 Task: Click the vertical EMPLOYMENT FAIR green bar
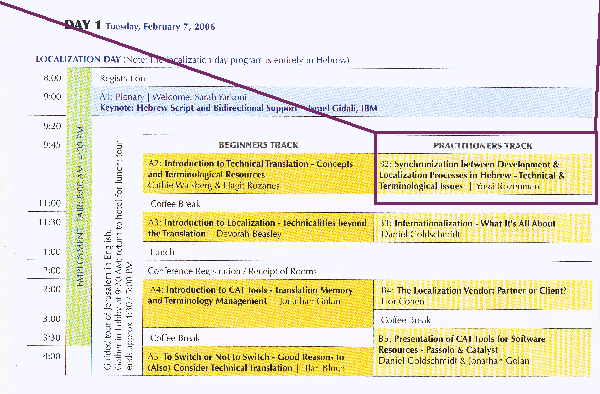(x=79, y=207)
